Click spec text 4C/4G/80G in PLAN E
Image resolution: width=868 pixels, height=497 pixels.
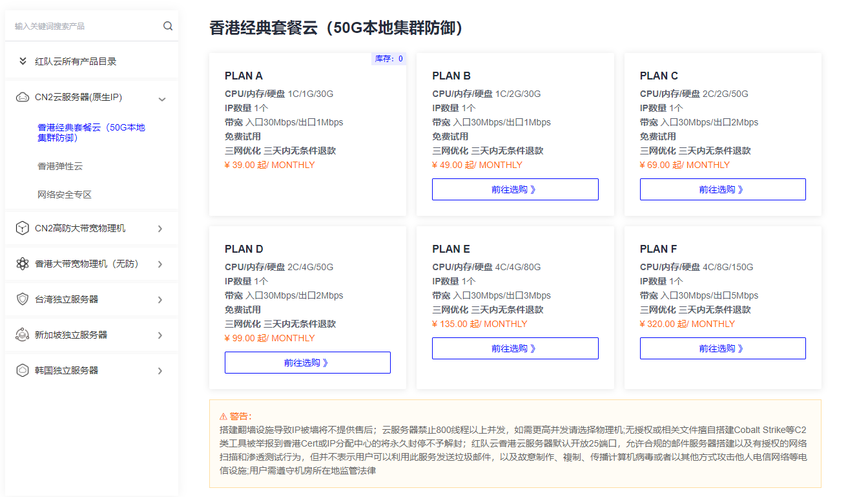(518, 267)
